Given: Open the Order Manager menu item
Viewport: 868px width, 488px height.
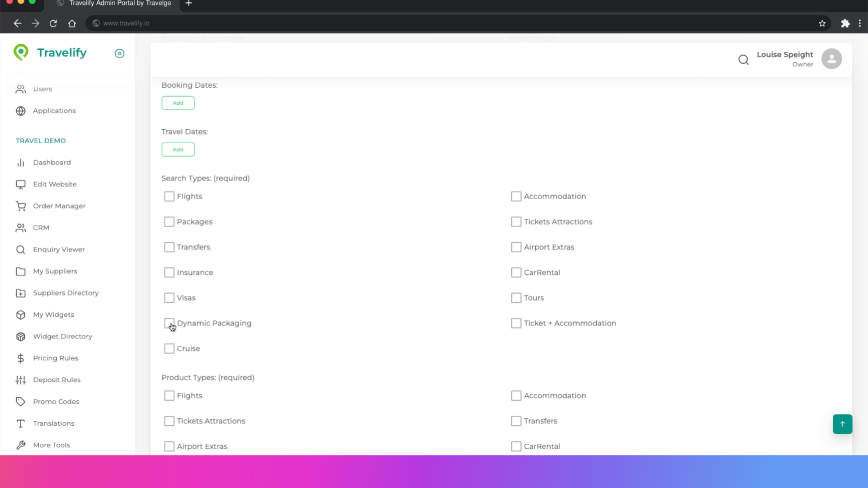Looking at the screenshot, I should [x=59, y=206].
